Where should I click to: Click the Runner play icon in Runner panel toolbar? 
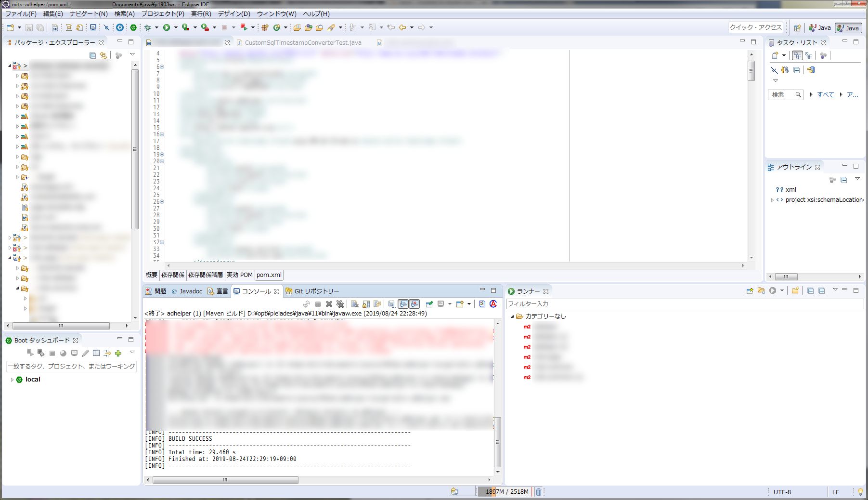(x=773, y=290)
